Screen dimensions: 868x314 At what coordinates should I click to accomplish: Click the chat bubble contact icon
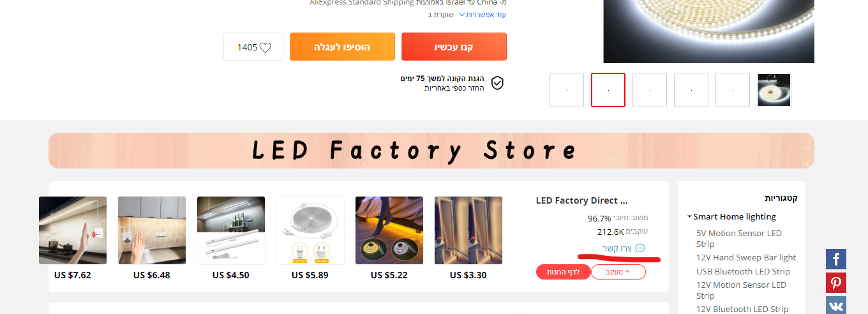point(641,248)
